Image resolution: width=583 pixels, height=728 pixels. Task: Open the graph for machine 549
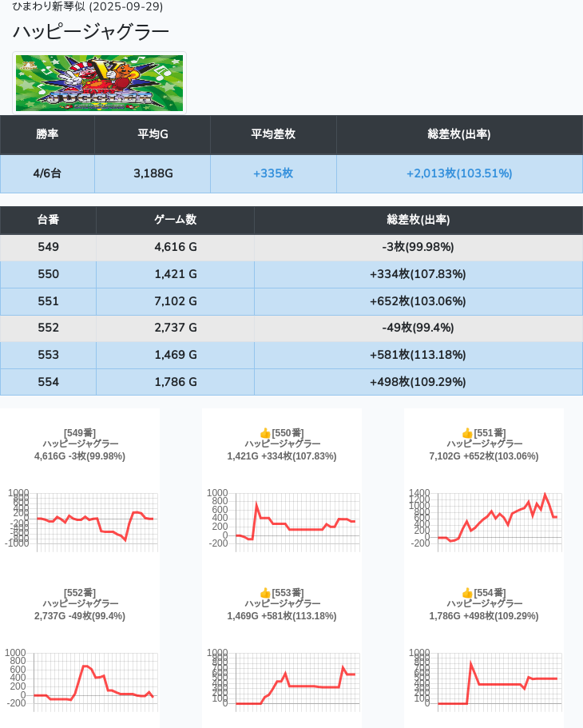(x=81, y=519)
